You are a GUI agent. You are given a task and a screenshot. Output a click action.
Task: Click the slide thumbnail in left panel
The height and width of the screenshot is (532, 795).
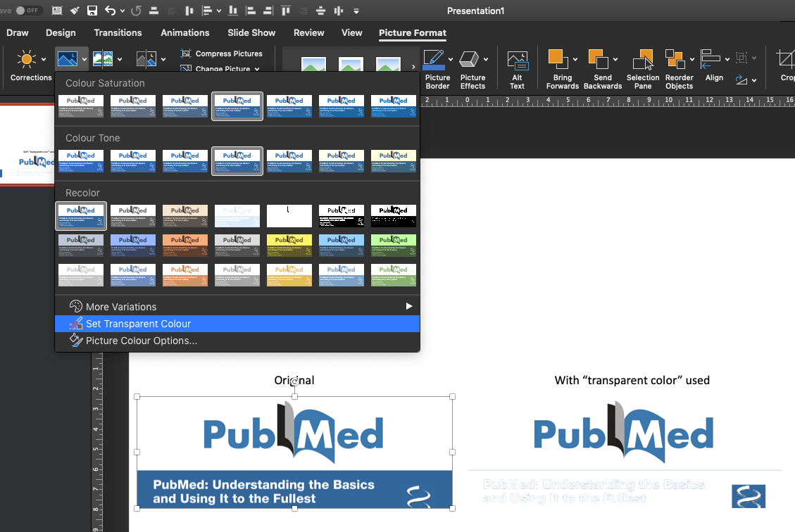tap(27, 144)
